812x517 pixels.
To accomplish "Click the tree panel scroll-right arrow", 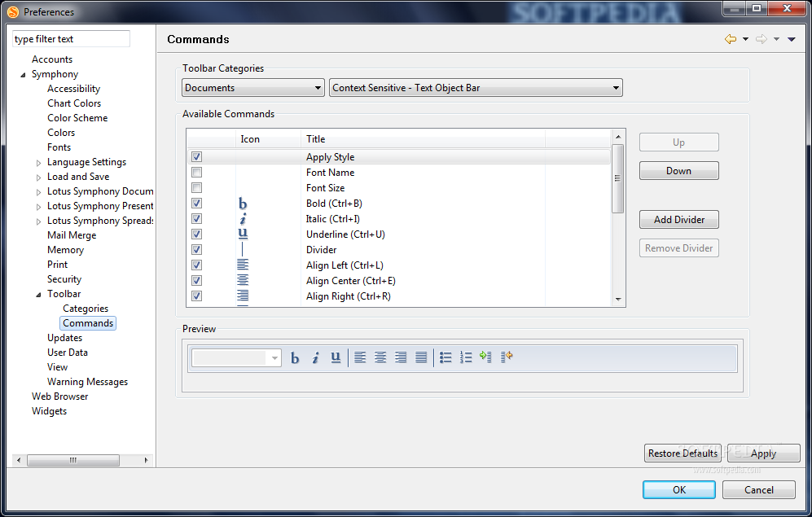I will coord(146,460).
